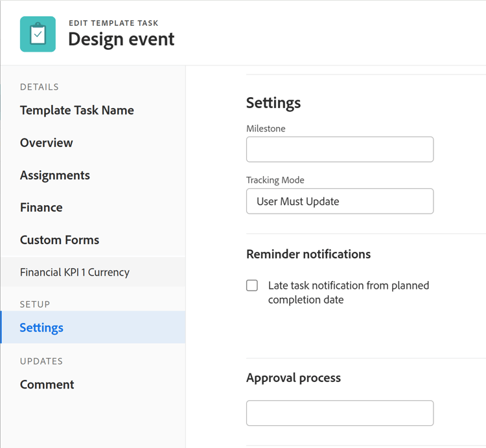Open the Approval process dropdown field

tap(340, 413)
